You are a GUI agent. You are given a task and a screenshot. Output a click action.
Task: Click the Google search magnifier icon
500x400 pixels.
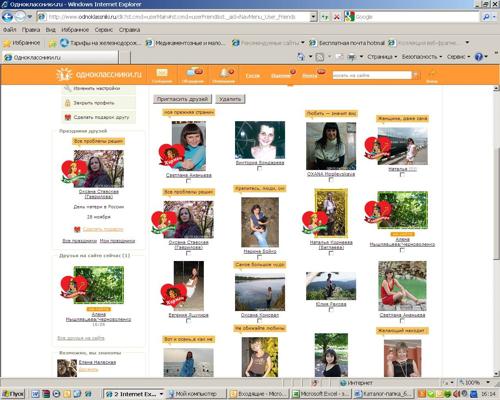(486, 17)
